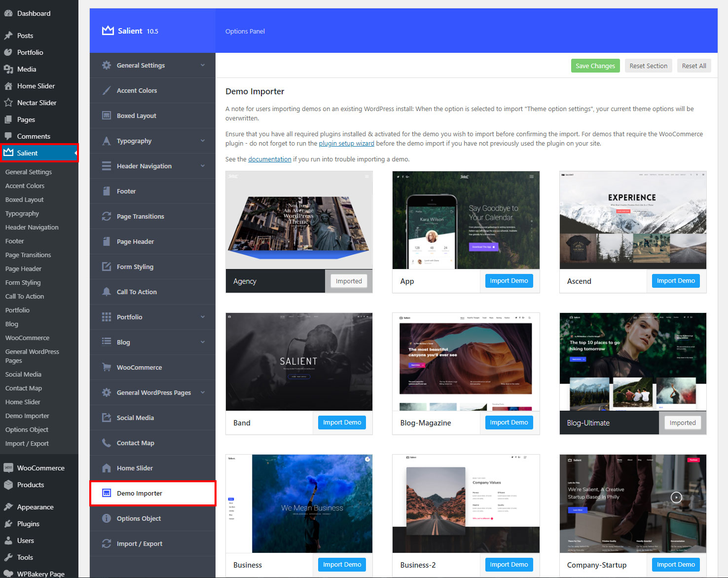This screenshot has height=578, width=728.
Task: Click the Options Object info icon
Action: (107, 518)
